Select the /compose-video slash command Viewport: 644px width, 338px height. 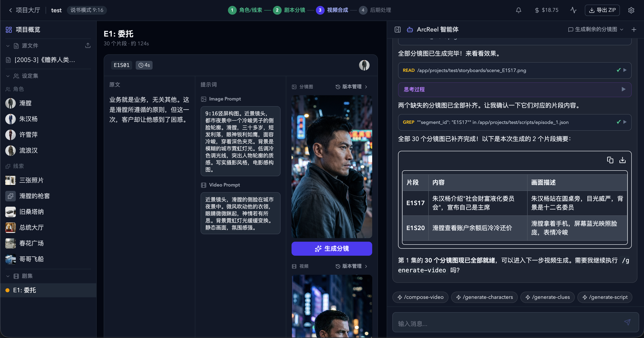click(x=420, y=297)
